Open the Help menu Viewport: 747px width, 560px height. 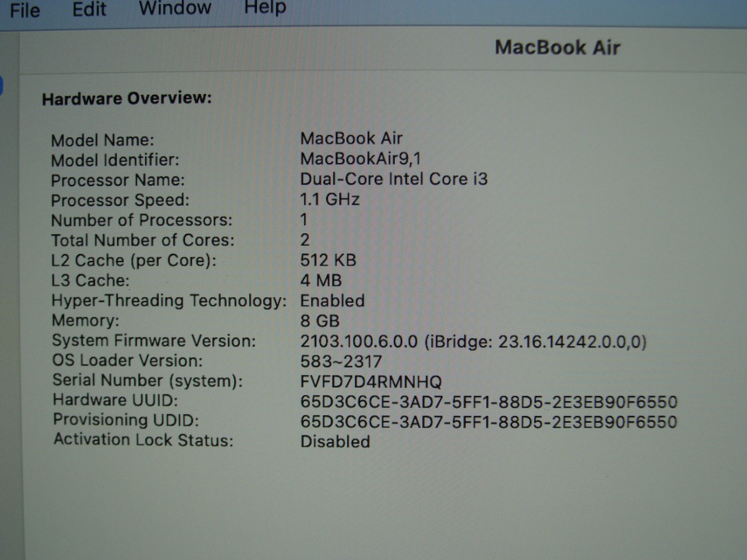265,7
